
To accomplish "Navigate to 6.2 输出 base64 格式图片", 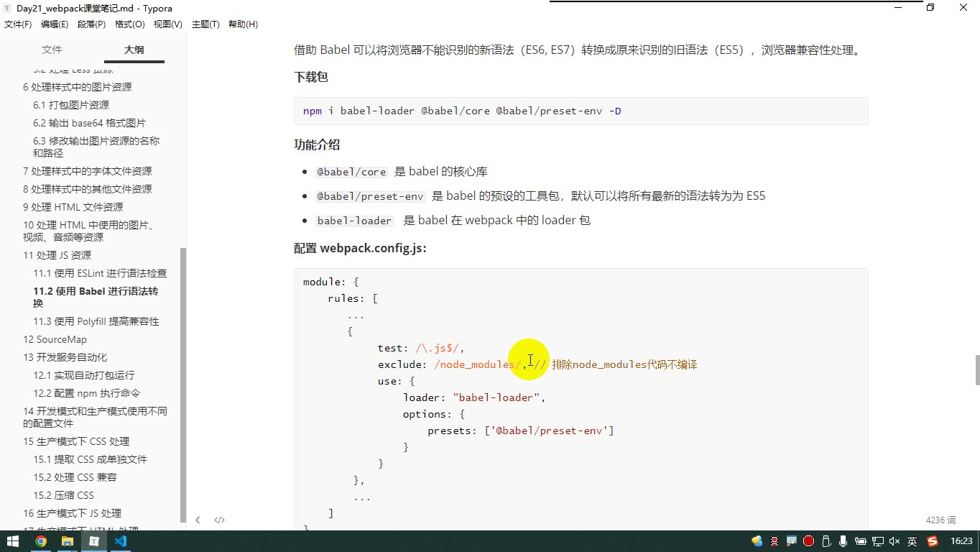I will click(89, 123).
